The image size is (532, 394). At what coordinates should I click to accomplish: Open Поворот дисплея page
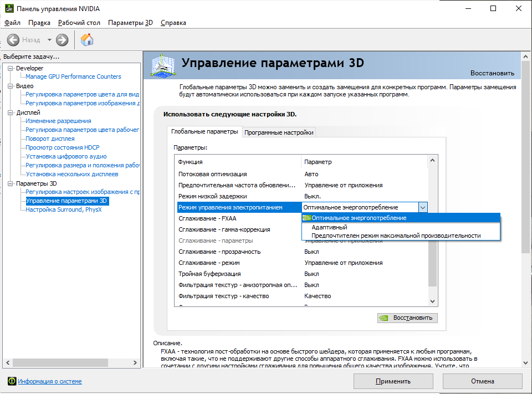[x=50, y=139]
